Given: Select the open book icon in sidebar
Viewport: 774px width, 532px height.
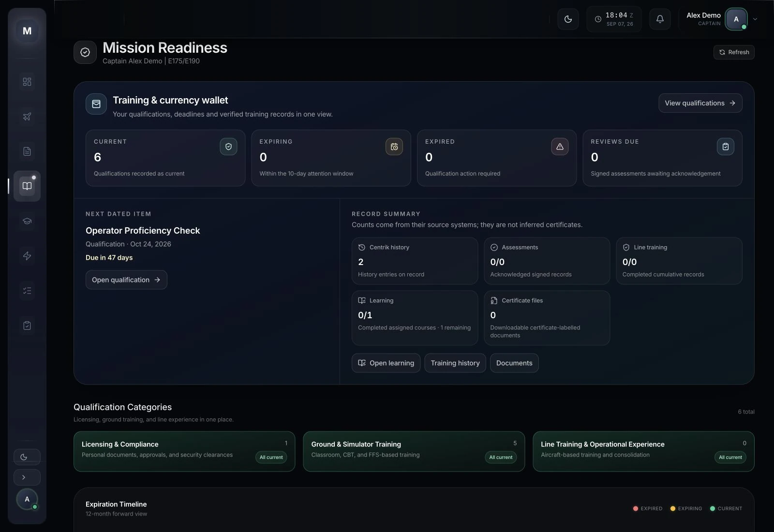Looking at the screenshot, I should [27, 186].
